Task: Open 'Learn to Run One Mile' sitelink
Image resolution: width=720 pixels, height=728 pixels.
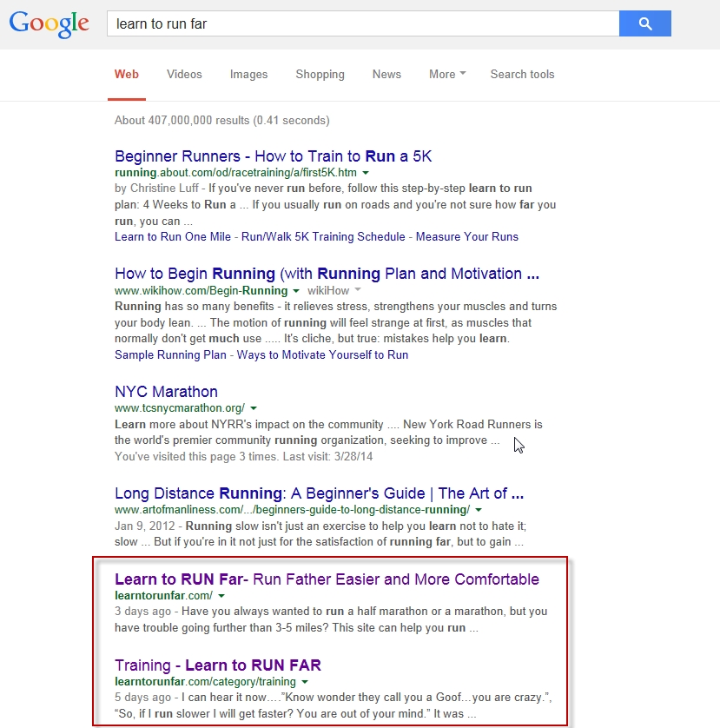Action: [173, 237]
